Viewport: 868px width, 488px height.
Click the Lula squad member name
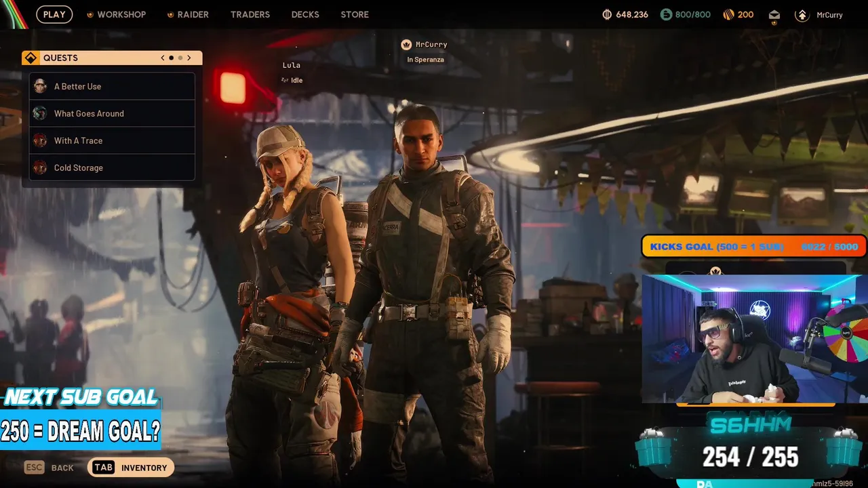(x=292, y=65)
